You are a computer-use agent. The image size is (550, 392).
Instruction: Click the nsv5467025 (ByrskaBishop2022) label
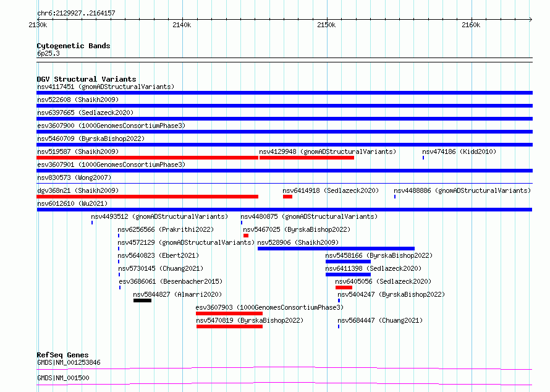point(297,229)
